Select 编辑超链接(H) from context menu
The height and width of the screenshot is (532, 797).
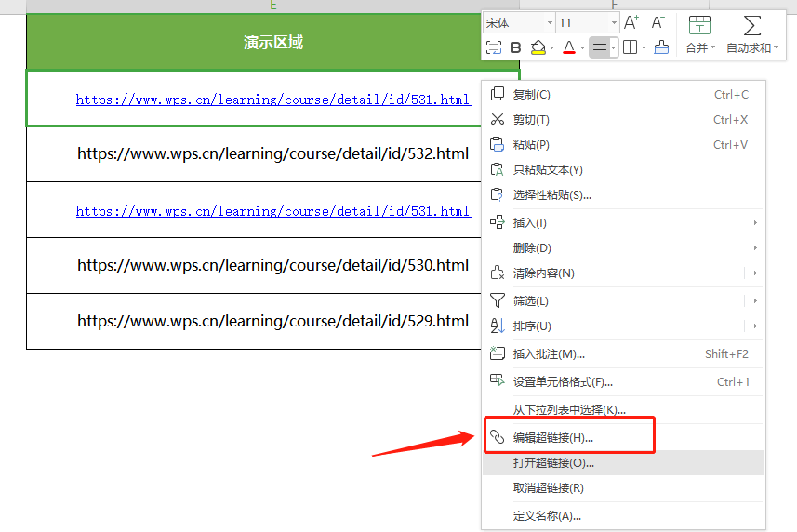(553, 437)
